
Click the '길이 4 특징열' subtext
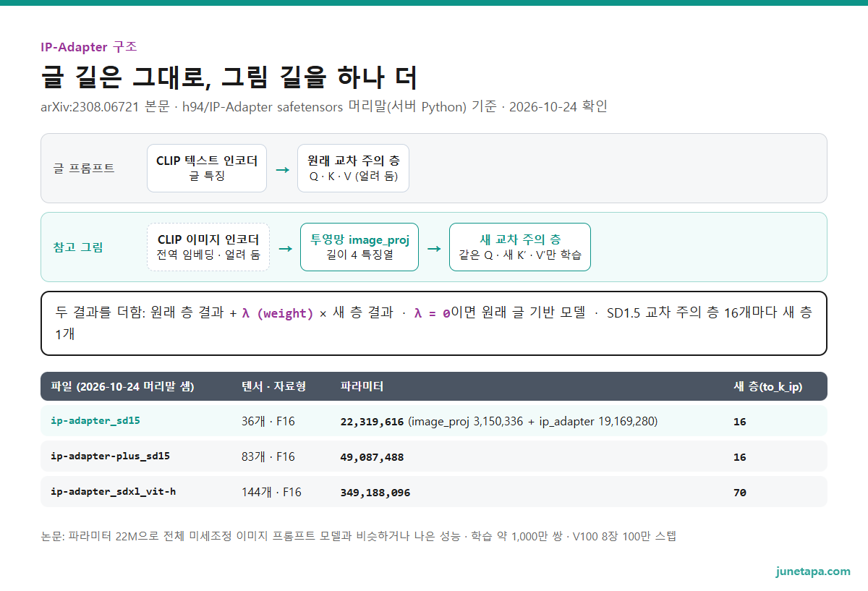[x=359, y=255]
